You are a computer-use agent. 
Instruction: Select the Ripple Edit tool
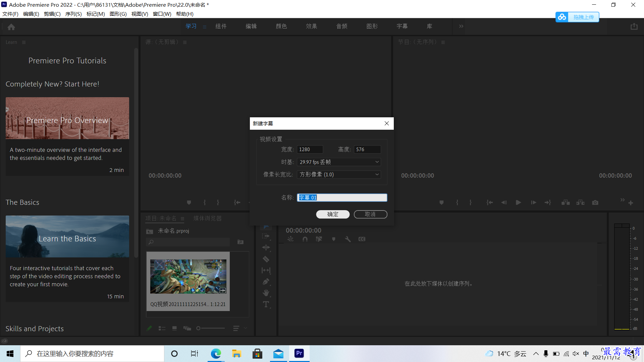266,247
